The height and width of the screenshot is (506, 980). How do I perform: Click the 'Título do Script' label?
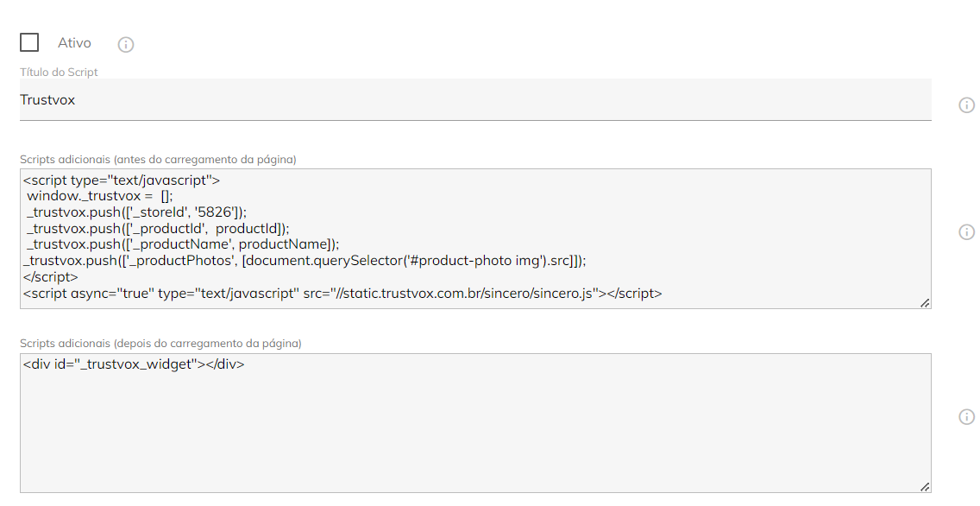[59, 72]
